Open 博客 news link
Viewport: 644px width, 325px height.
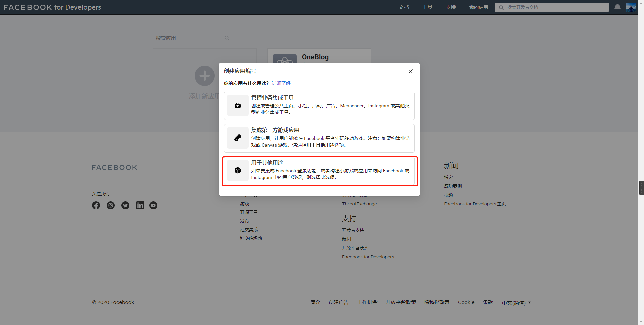click(448, 177)
